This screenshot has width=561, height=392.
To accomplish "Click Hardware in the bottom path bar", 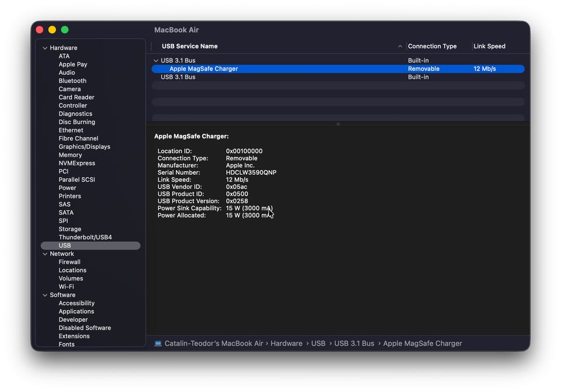I will click(286, 344).
